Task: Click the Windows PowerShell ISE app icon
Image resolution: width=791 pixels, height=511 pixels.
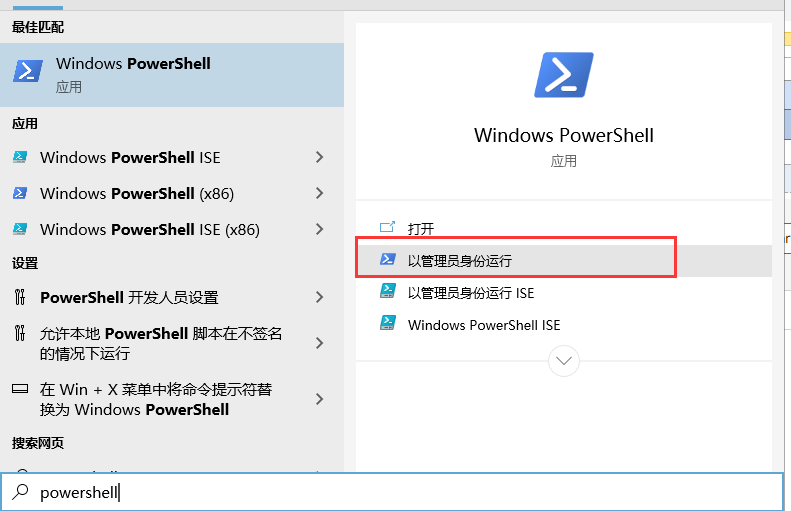Action: [20, 158]
